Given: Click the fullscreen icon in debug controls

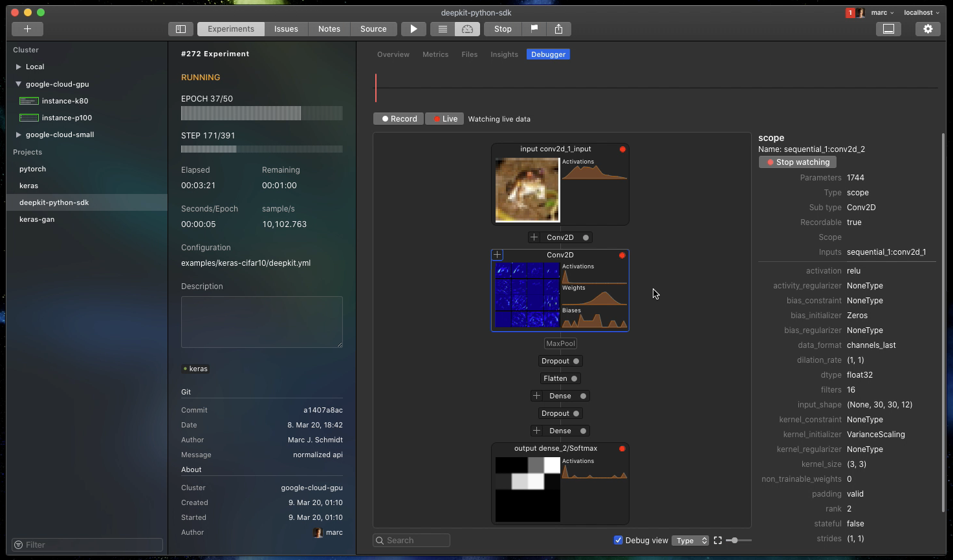Looking at the screenshot, I should 717,540.
